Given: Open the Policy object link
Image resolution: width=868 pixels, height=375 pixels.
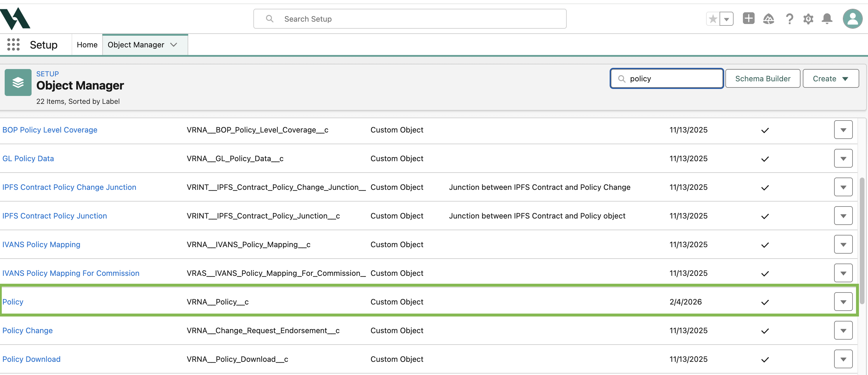Looking at the screenshot, I should [13, 302].
